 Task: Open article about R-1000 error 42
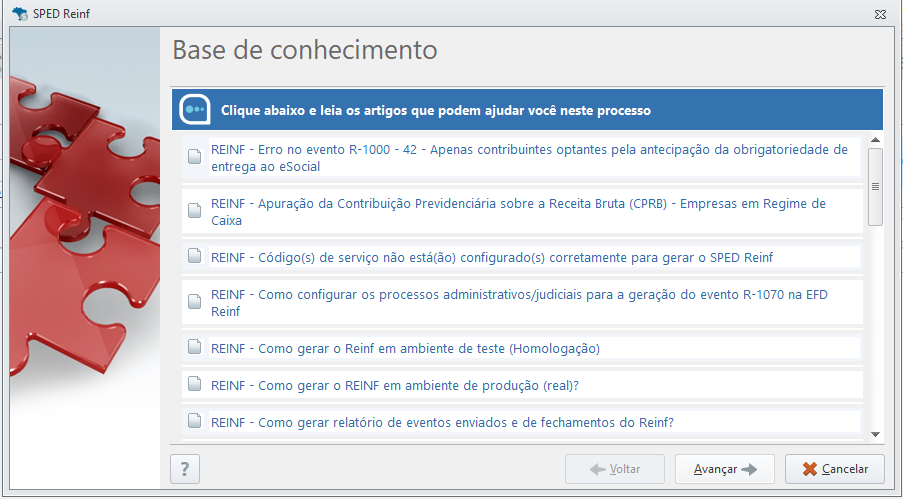(x=529, y=158)
